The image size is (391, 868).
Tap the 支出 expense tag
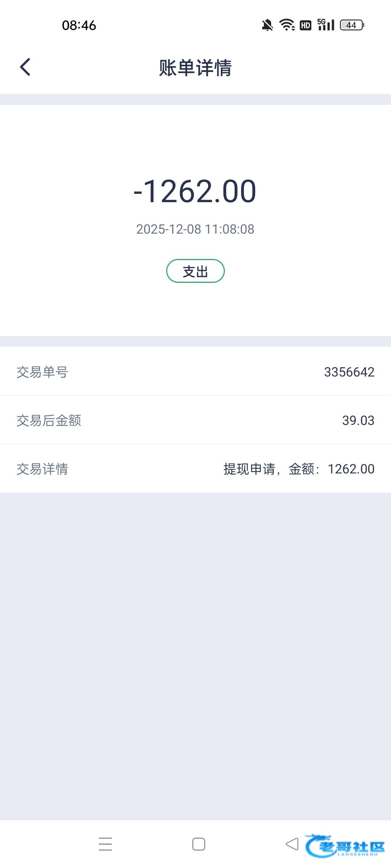tap(195, 271)
